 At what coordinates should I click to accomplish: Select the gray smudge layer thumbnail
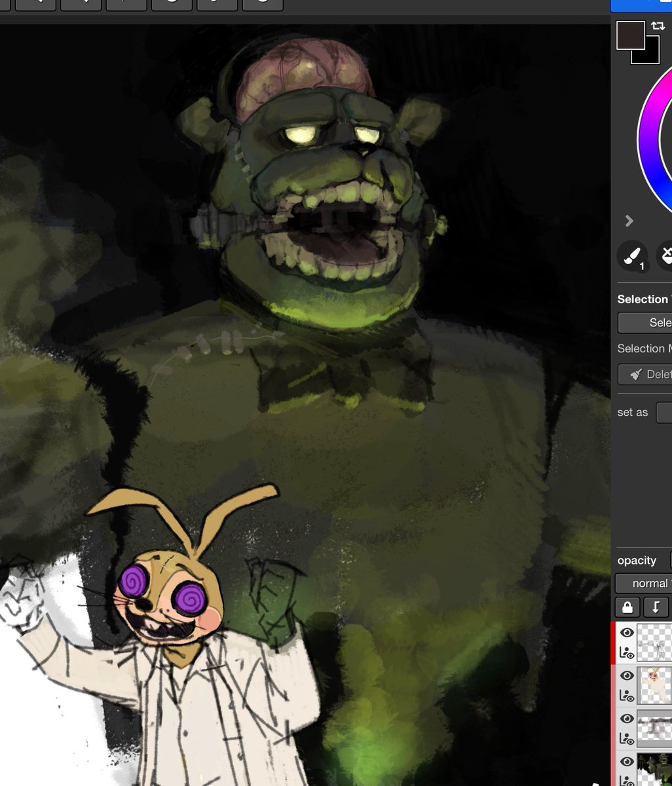(x=654, y=728)
